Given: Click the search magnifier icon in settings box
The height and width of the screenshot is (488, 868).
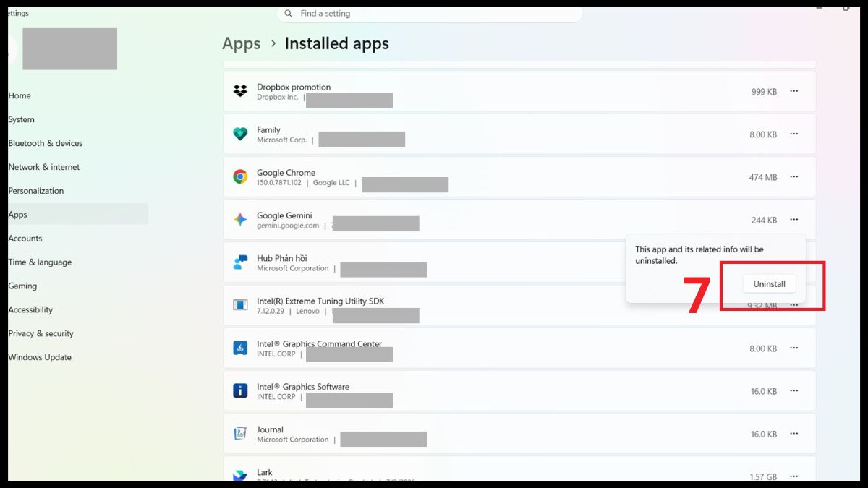Looking at the screenshot, I should (289, 14).
